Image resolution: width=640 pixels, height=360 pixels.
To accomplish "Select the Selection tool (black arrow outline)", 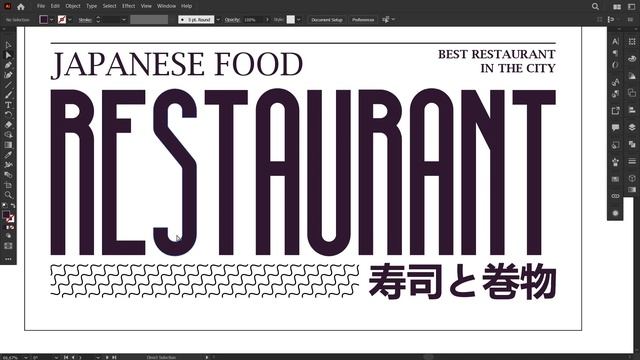I will click(8, 45).
